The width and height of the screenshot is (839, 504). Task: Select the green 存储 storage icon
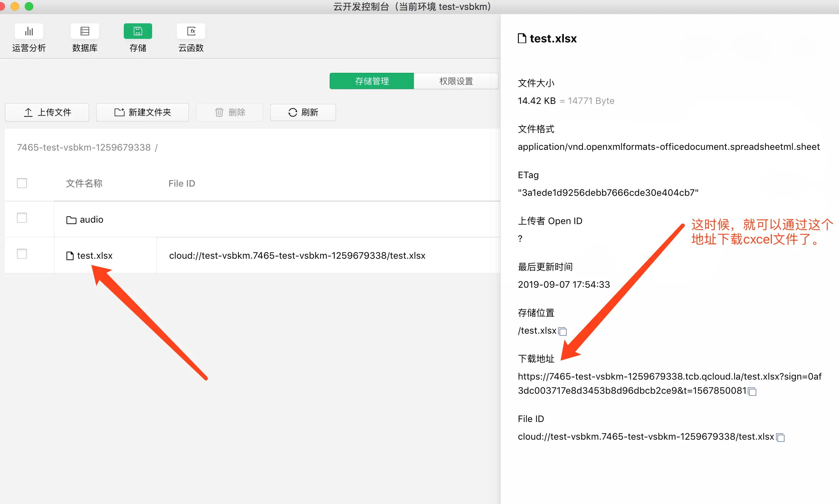(x=138, y=31)
